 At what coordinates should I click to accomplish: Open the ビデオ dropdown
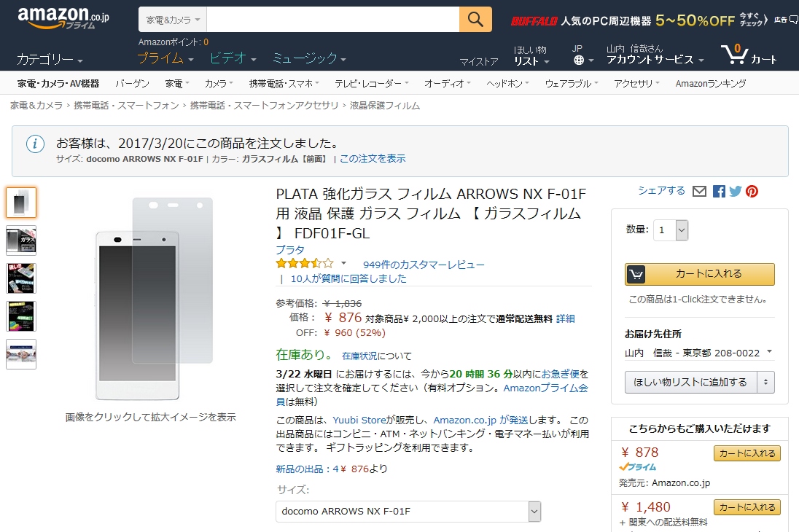[x=233, y=58]
